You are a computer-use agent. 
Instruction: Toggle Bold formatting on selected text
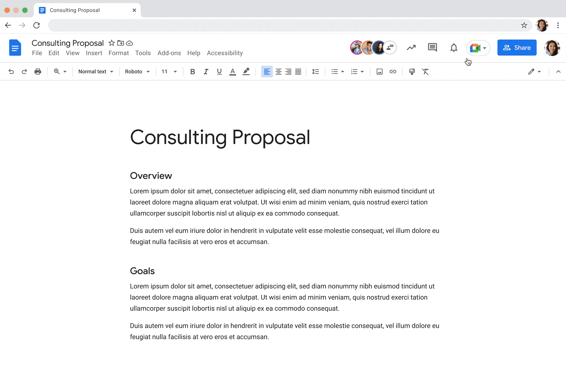pos(192,71)
